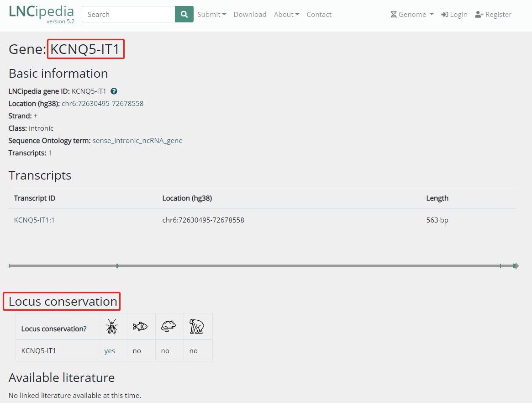Open the Submit dropdown menu

tap(211, 14)
